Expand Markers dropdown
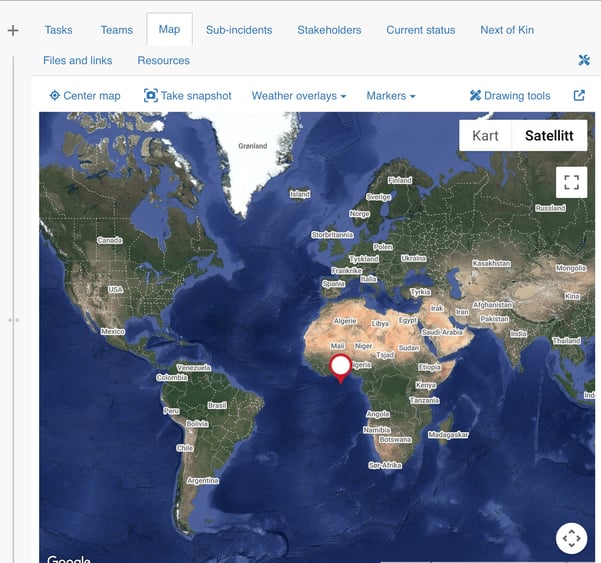The height and width of the screenshot is (563, 601). coord(391,96)
